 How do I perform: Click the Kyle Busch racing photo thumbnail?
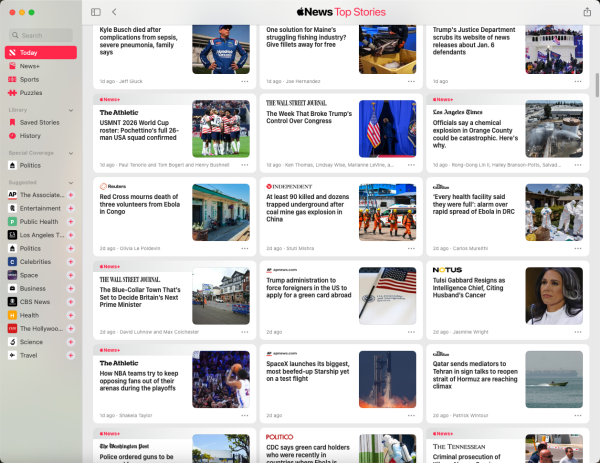[x=221, y=49]
